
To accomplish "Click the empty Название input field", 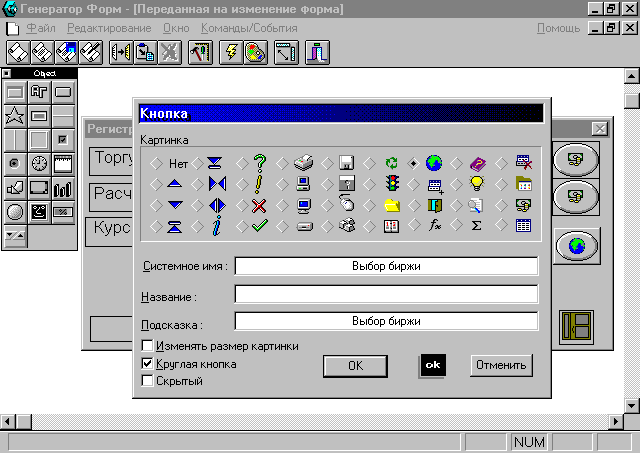I will 386,294.
